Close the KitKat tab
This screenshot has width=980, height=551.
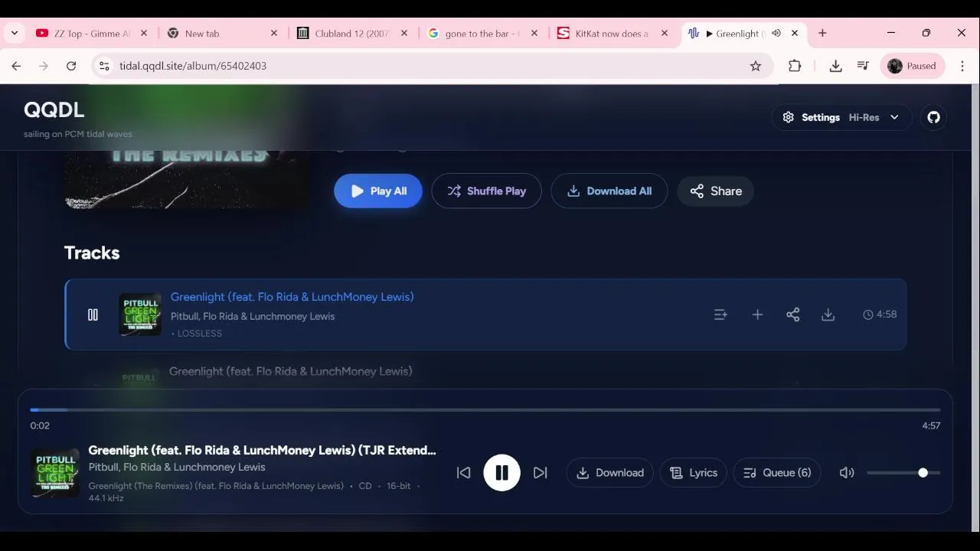(665, 34)
